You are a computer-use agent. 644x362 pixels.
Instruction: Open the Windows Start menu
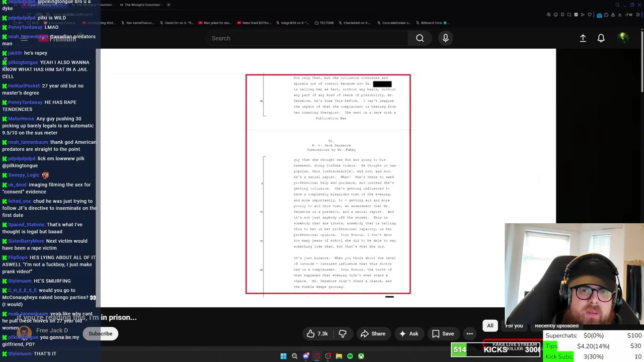tap(283, 356)
